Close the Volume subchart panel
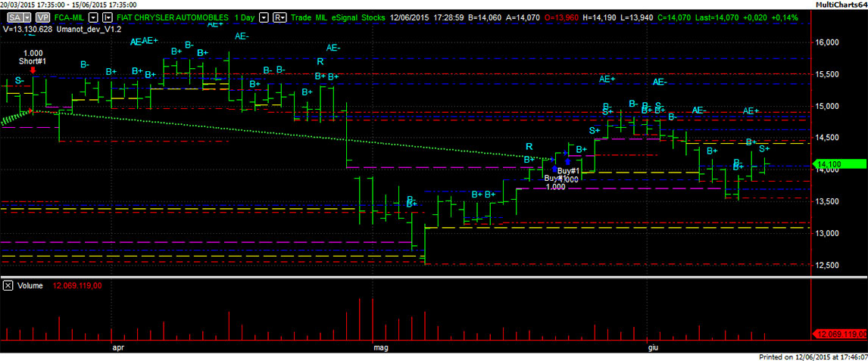Viewport: 868px width, 361px height. tap(8, 285)
